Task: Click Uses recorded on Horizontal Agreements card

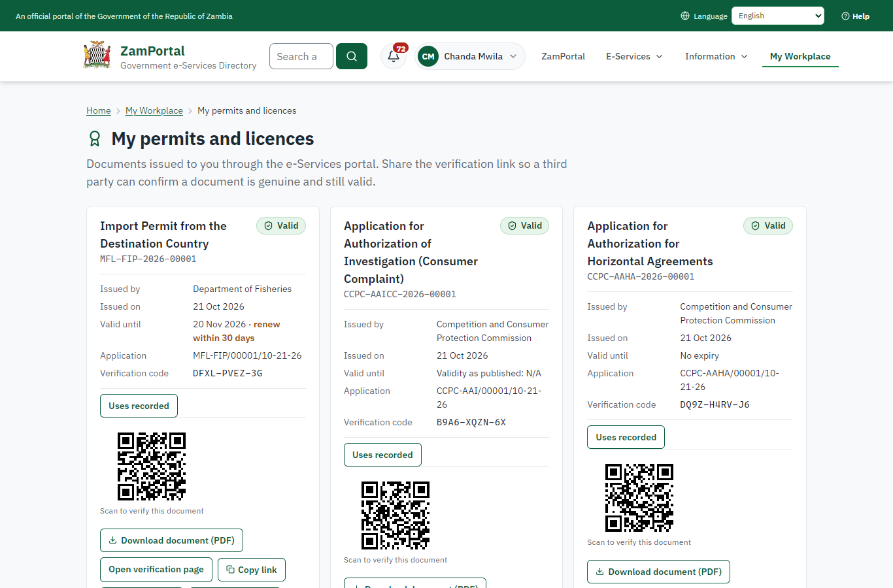Action: click(626, 437)
